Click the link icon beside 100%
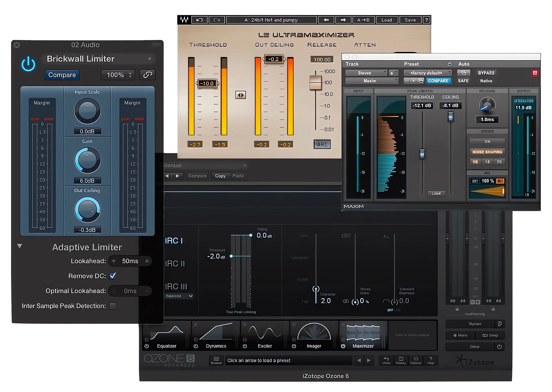The width and height of the screenshot is (552, 392). (x=148, y=75)
